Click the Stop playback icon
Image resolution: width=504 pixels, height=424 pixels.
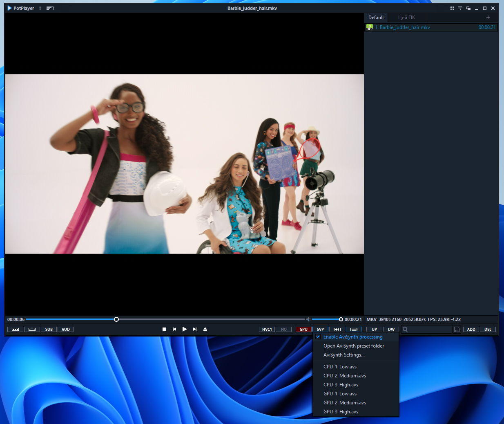click(164, 329)
